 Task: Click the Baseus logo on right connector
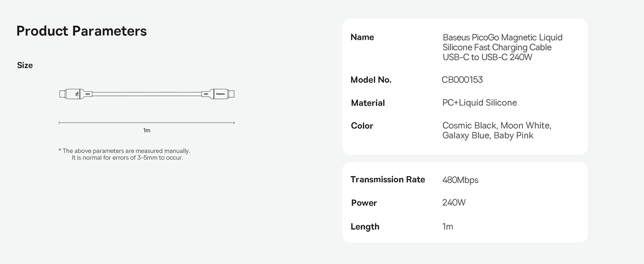[220, 94]
